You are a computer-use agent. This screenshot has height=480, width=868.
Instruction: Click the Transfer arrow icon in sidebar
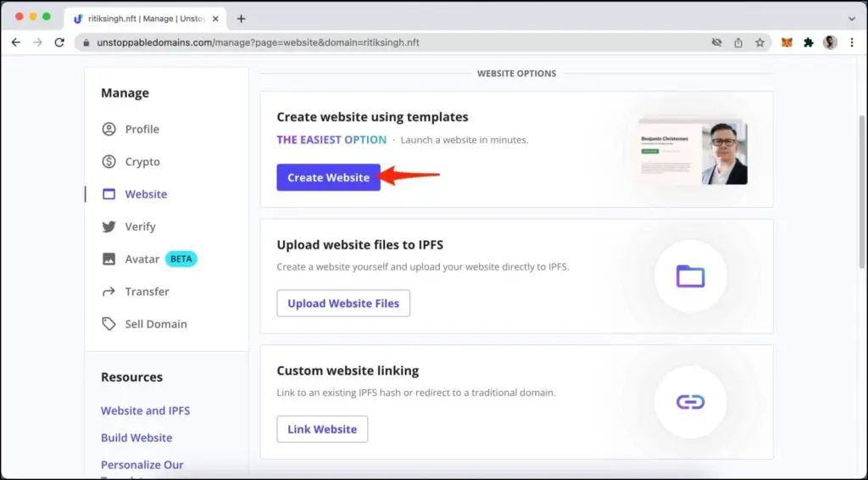point(109,292)
